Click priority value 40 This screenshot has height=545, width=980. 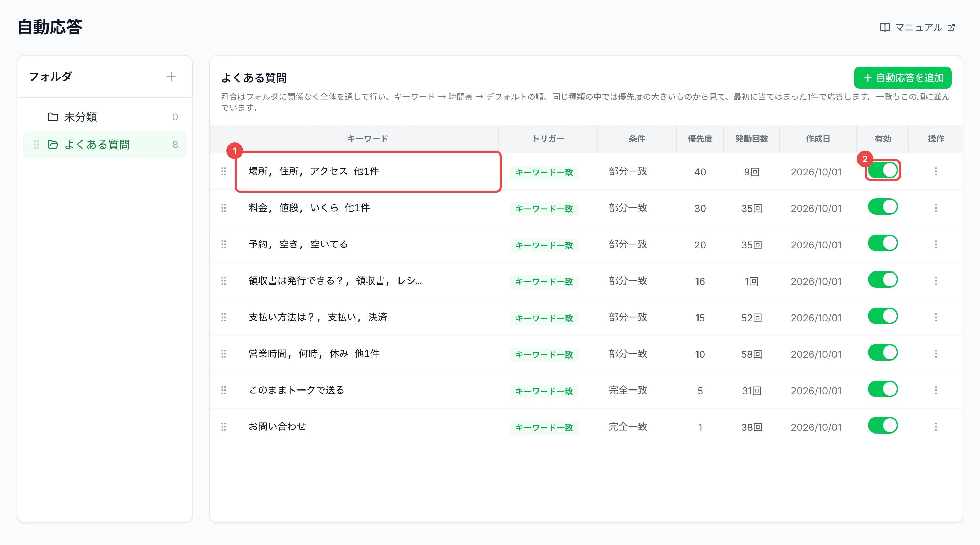click(700, 172)
